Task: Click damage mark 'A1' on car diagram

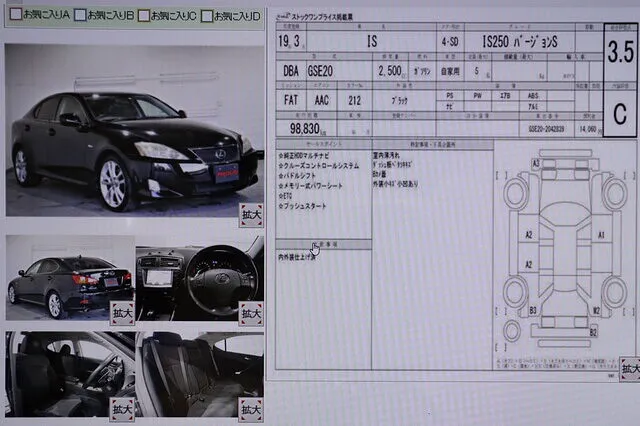Action: click(x=601, y=235)
